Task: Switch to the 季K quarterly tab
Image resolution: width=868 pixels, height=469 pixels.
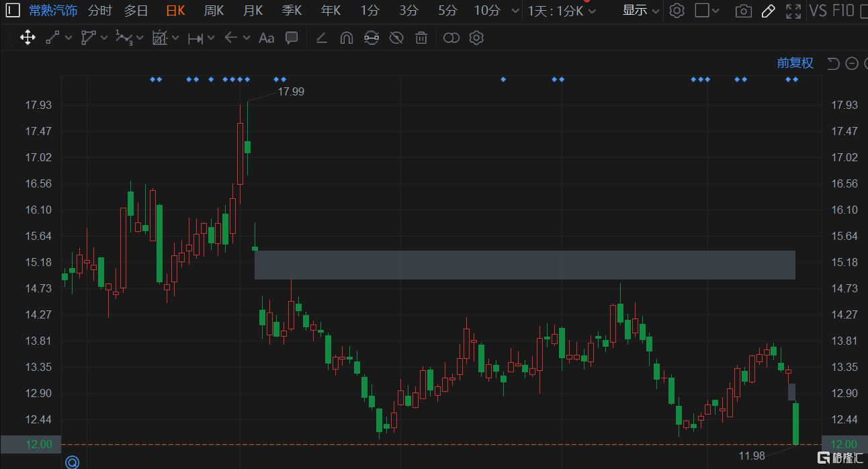Action: (x=292, y=10)
